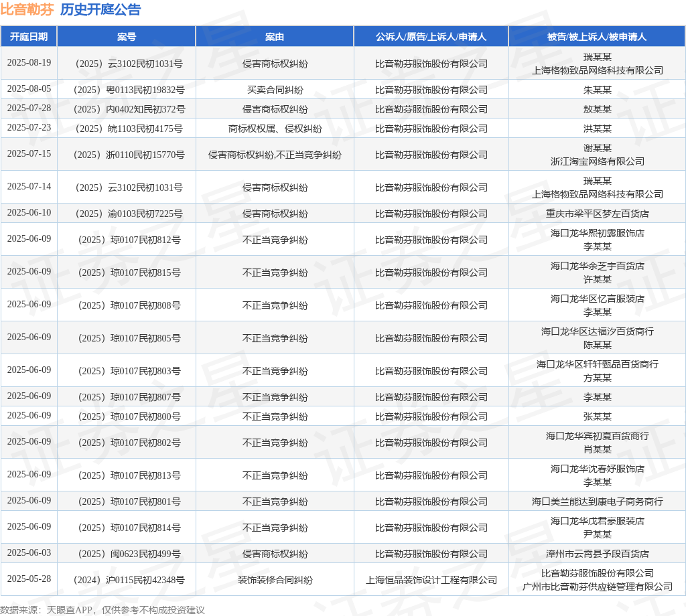Select defendant 张某某
The width and height of the screenshot is (686, 616).
click(597, 416)
